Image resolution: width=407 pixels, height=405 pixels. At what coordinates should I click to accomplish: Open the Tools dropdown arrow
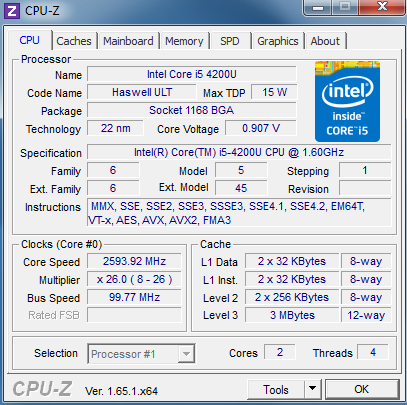[312, 388]
